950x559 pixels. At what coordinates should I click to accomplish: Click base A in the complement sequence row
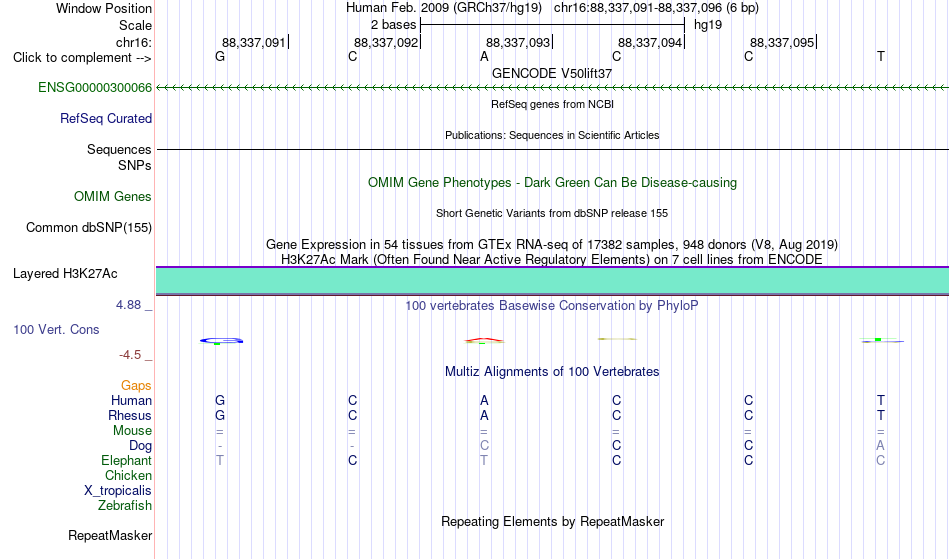484,57
